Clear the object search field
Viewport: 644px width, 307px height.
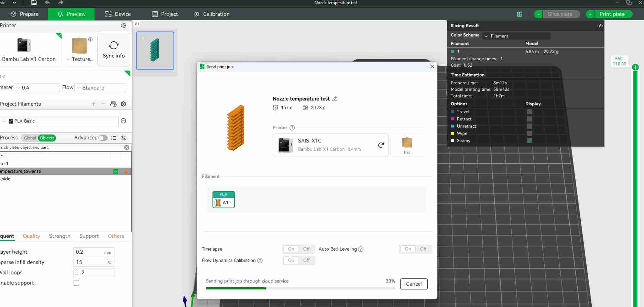pos(127,147)
